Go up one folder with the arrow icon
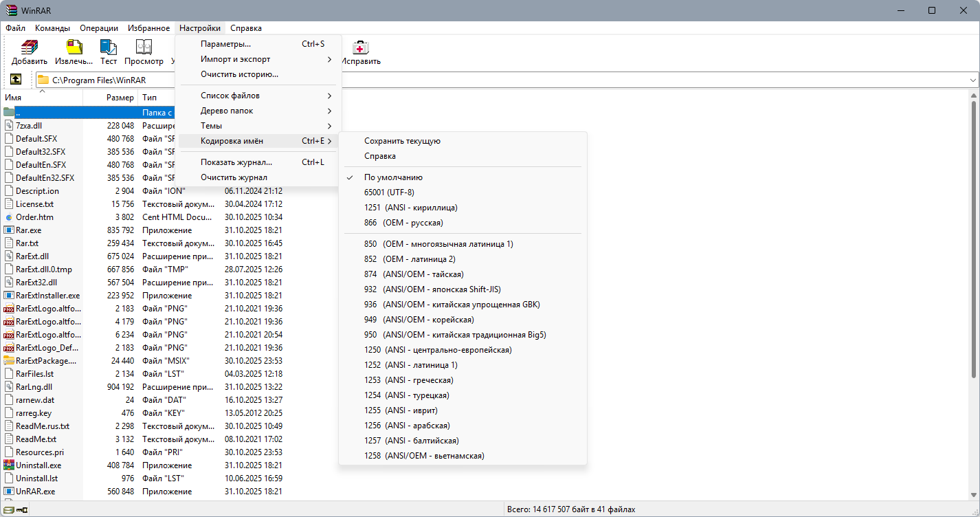The image size is (980, 517). [16, 80]
